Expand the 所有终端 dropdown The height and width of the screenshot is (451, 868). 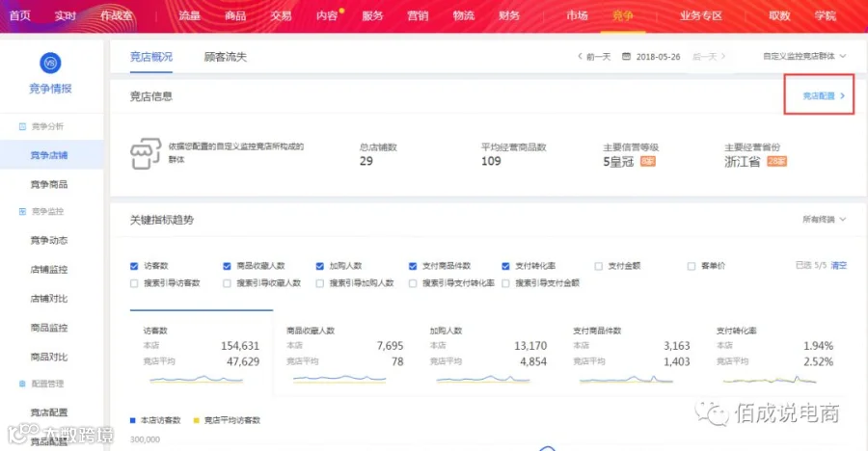coord(825,220)
